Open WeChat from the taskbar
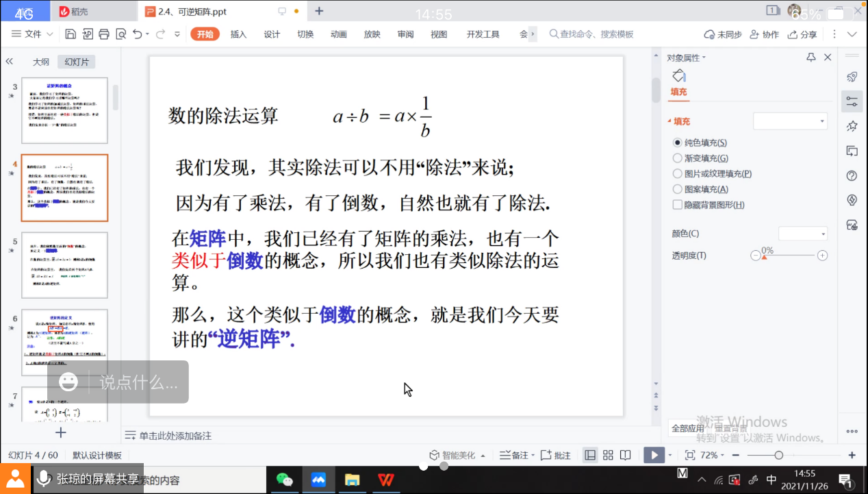Viewport: 868px width, 494px height. point(284,480)
